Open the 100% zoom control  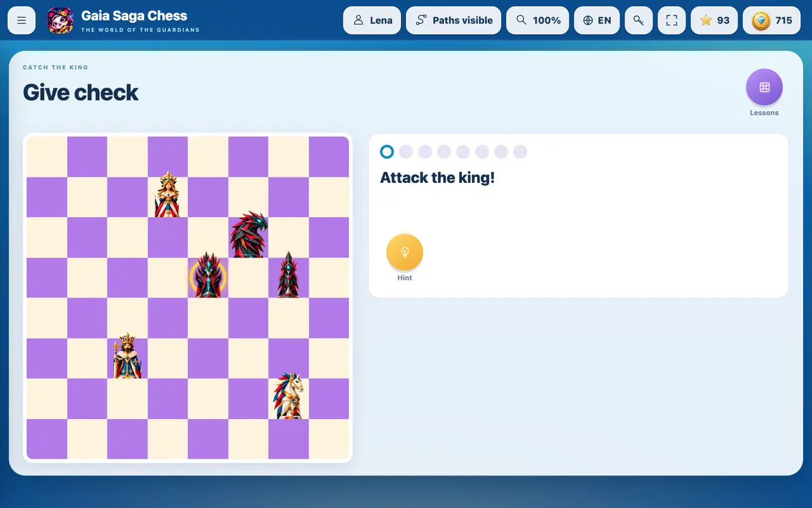(538, 20)
